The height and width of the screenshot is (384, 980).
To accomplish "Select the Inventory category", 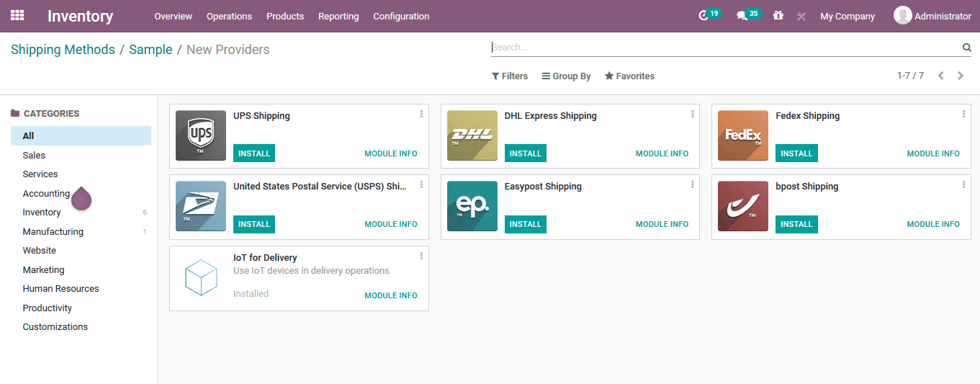I will [x=81, y=213].
